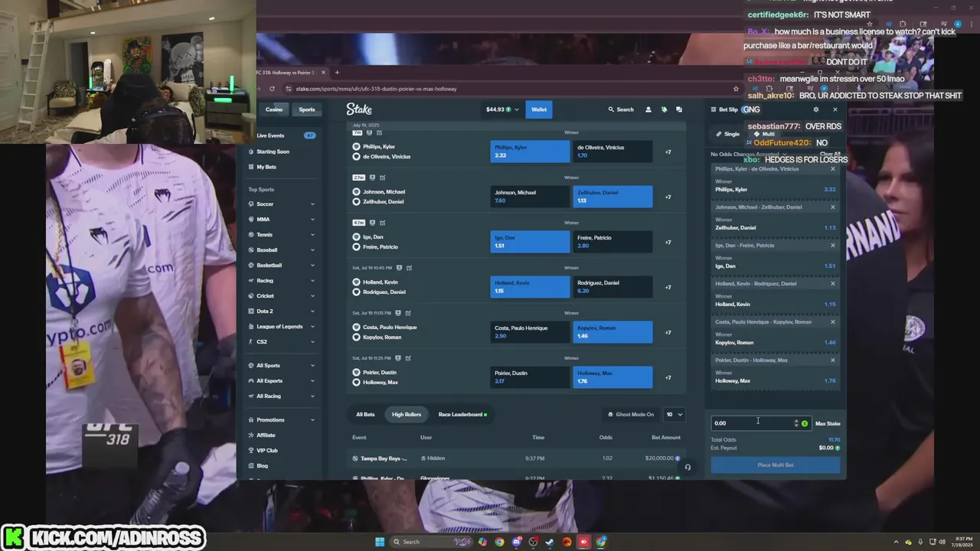Click the Stake logo
This screenshot has height=551, width=980.
click(x=359, y=109)
